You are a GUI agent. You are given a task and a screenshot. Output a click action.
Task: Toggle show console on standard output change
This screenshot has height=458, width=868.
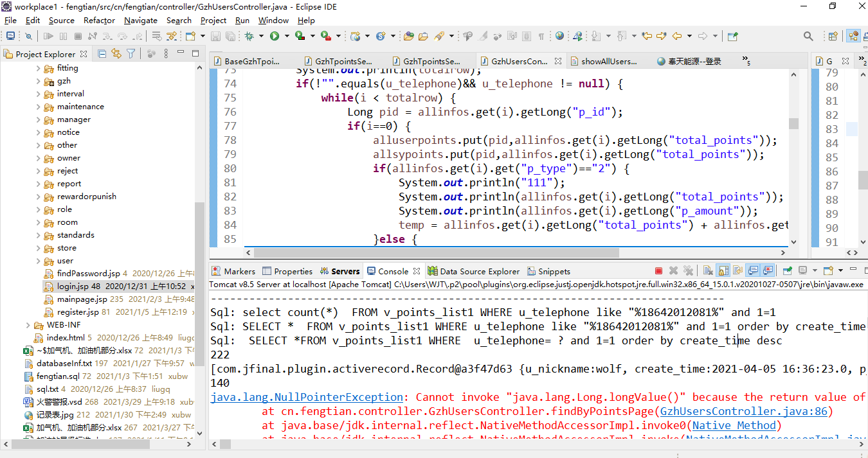pos(752,271)
